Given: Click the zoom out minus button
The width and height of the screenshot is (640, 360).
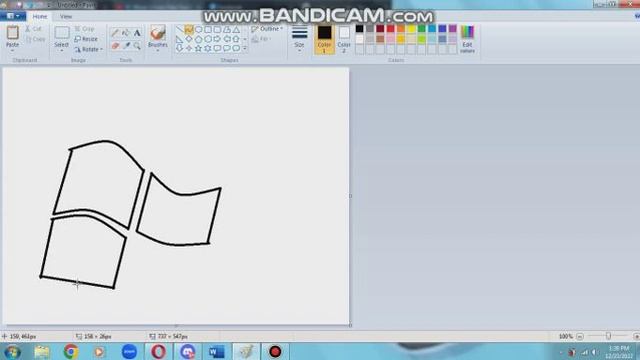Looking at the screenshot, I should tap(580, 336).
